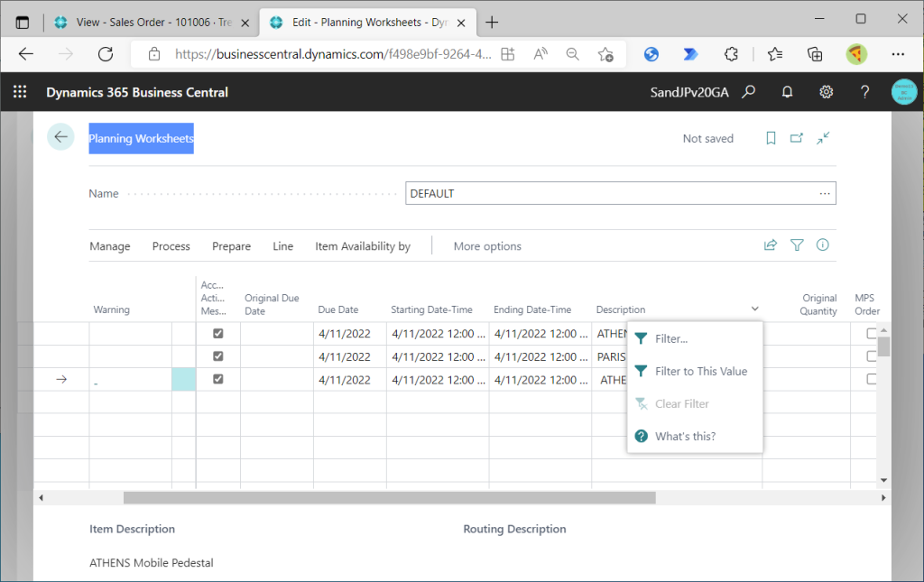This screenshot has height=582, width=924.
Task: Open the browser collections icon
Action: [x=815, y=54]
